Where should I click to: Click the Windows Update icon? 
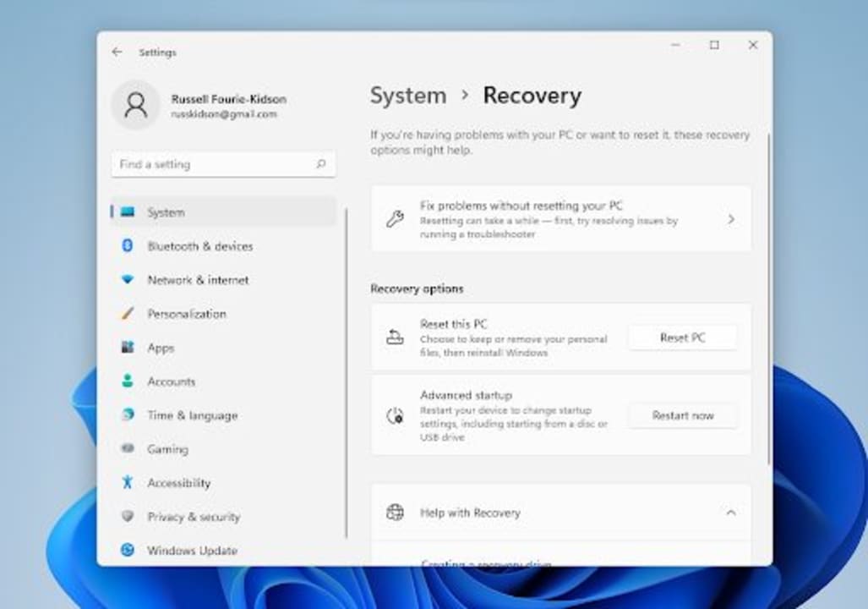pyautogui.click(x=127, y=551)
